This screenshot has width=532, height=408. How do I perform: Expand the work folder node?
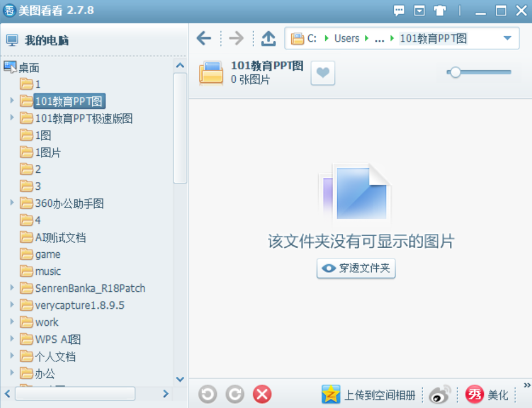pyautogui.click(x=12, y=322)
